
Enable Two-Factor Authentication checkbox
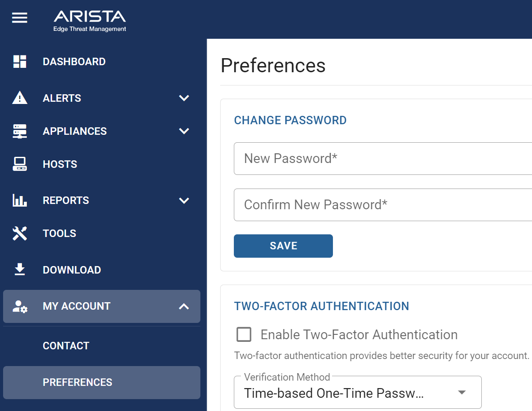244,335
